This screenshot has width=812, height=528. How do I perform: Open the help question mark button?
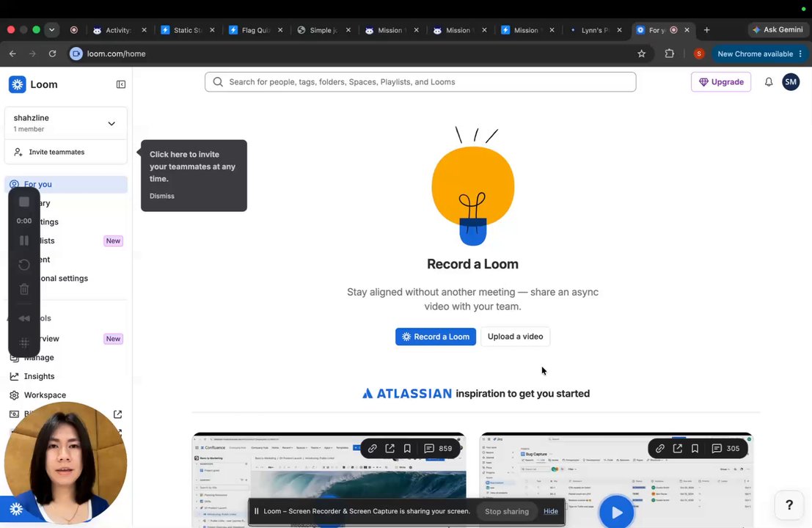click(x=789, y=505)
